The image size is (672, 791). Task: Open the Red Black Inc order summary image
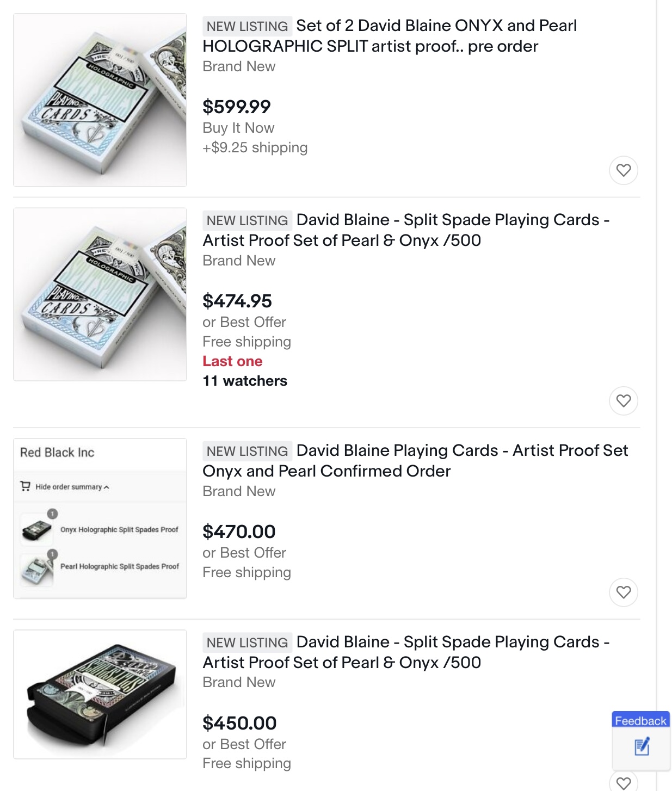(100, 518)
